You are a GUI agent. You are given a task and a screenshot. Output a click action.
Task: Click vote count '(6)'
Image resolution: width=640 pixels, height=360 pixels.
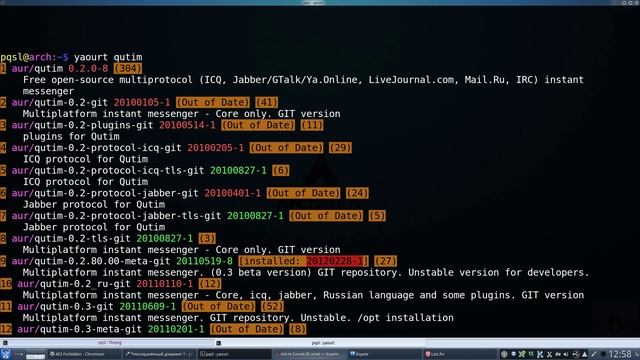tap(281, 171)
